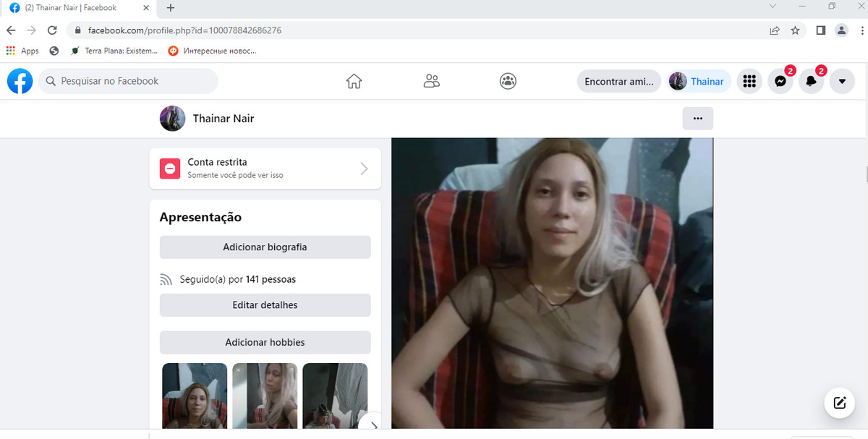This screenshot has width=868, height=439.
Task: Open the notifications bell icon
Action: click(811, 82)
